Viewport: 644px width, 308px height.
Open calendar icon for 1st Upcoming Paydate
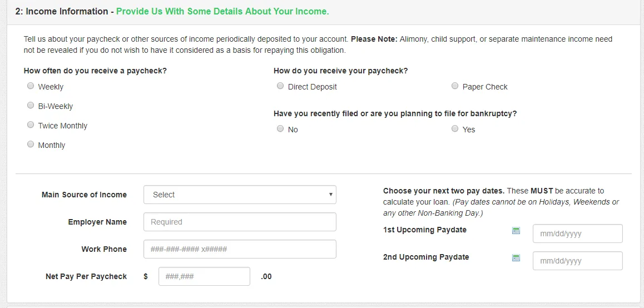(516, 230)
